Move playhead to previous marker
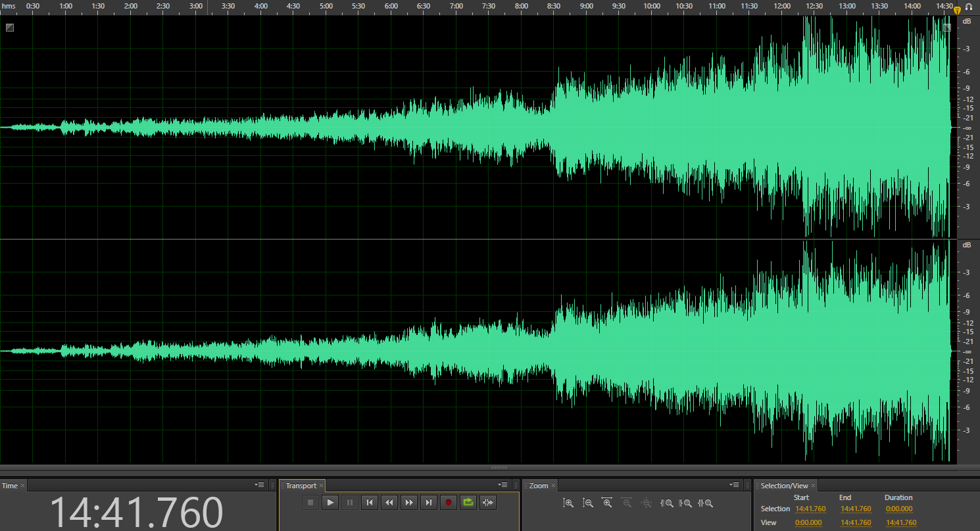The height and width of the screenshot is (531, 980). point(370,503)
